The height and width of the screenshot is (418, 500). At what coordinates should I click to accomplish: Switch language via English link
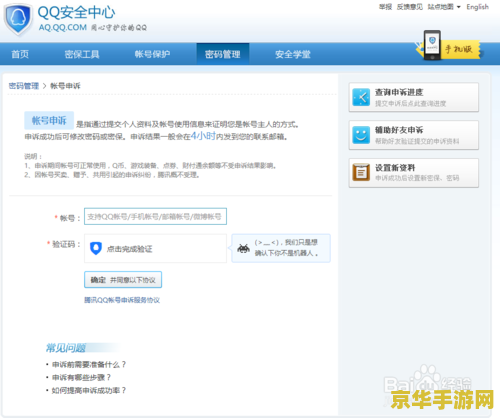[x=477, y=7]
